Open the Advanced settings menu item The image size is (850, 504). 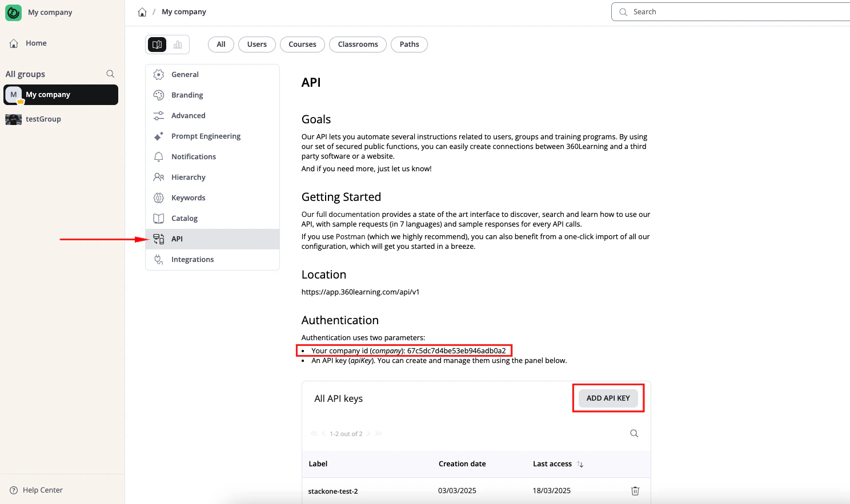point(189,115)
